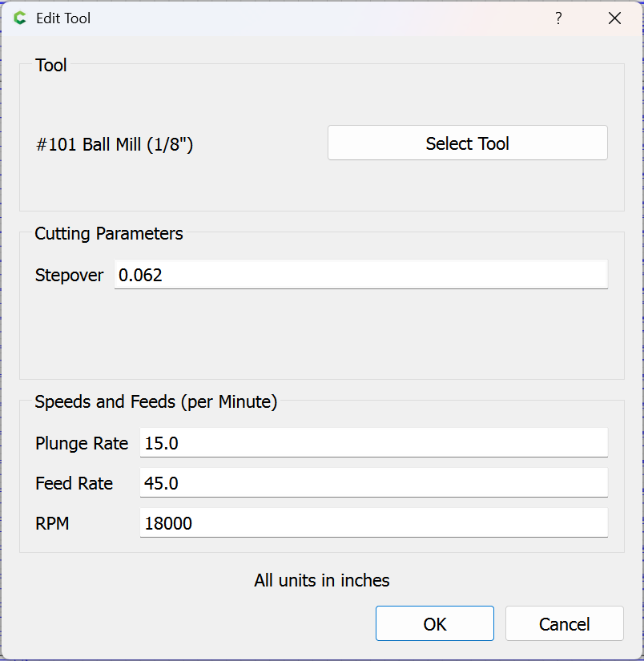Click the Tool group title

51,66
